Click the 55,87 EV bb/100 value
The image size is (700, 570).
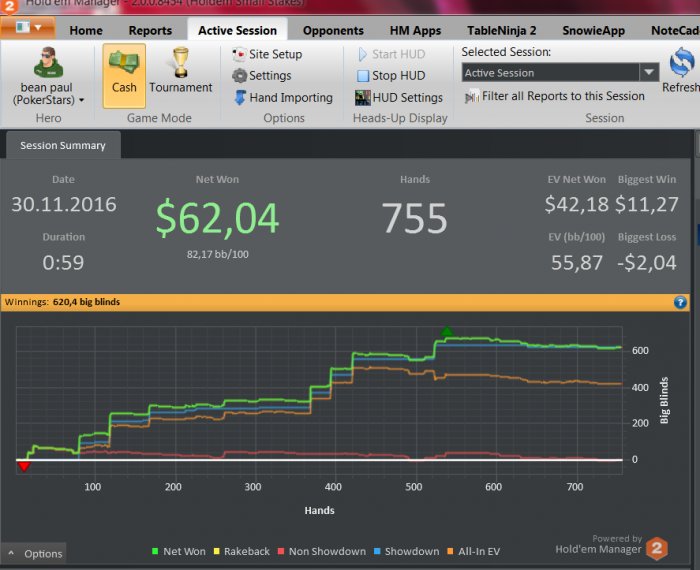tap(577, 262)
